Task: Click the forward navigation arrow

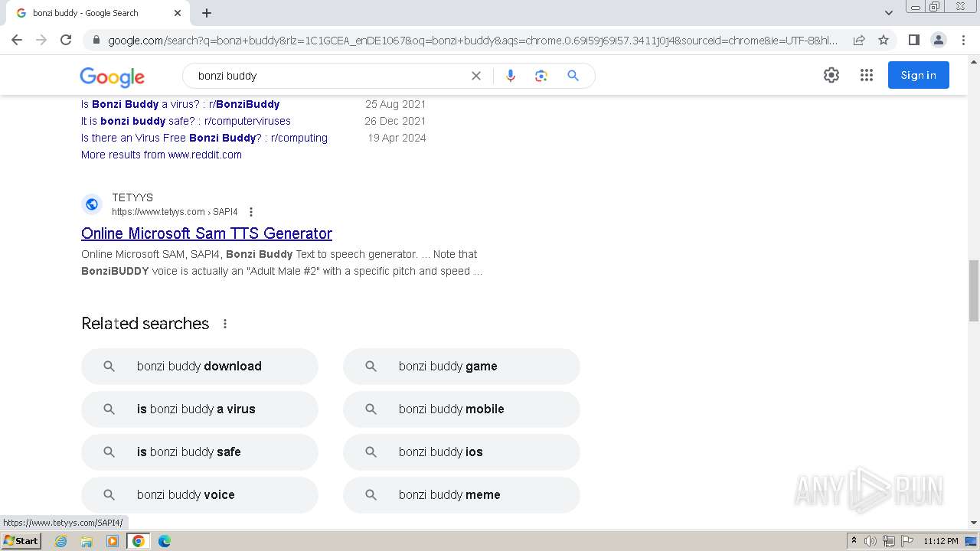Action: 41,40
